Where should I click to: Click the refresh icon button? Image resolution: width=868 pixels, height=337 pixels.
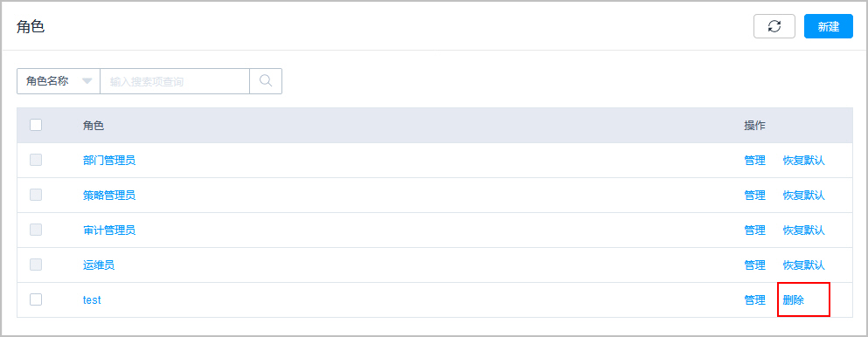tap(774, 26)
